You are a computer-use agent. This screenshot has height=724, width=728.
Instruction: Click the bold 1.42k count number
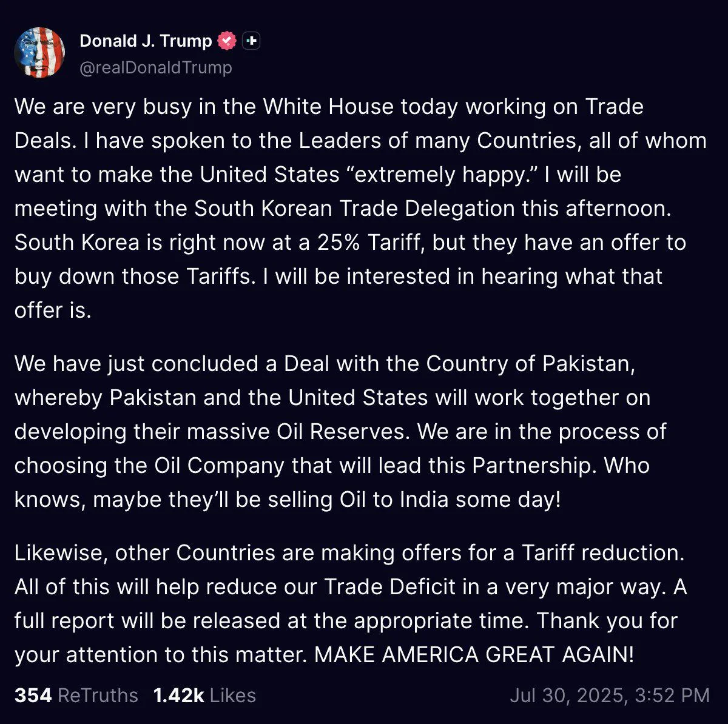(x=179, y=695)
